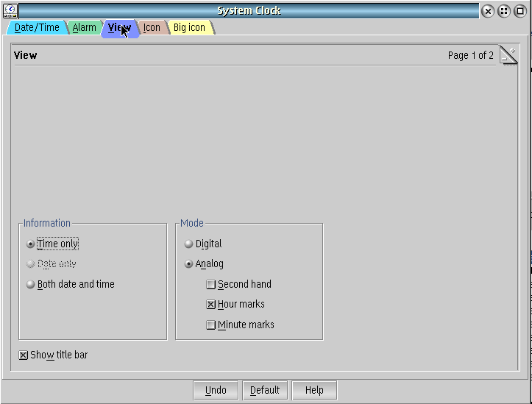
Task: Open Help for the clock settings
Action: (x=314, y=391)
